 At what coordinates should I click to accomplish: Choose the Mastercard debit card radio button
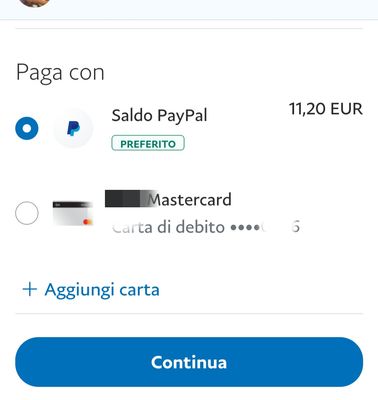coord(27,213)
